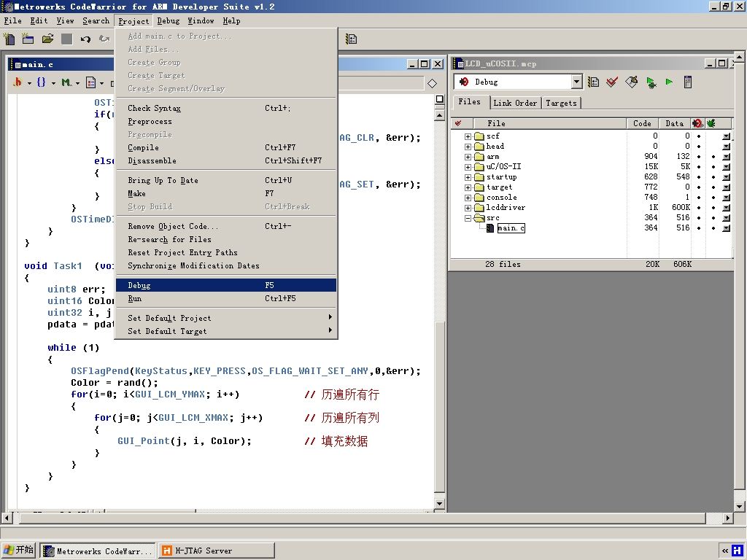Click the diamond icon in main.c toolbar

pyautogui.click(x=432, y=83)
